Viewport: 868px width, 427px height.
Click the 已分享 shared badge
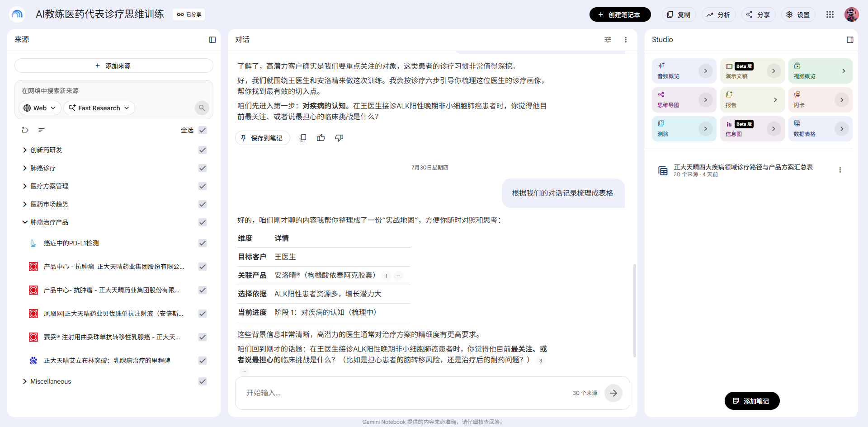coord(189,14)
